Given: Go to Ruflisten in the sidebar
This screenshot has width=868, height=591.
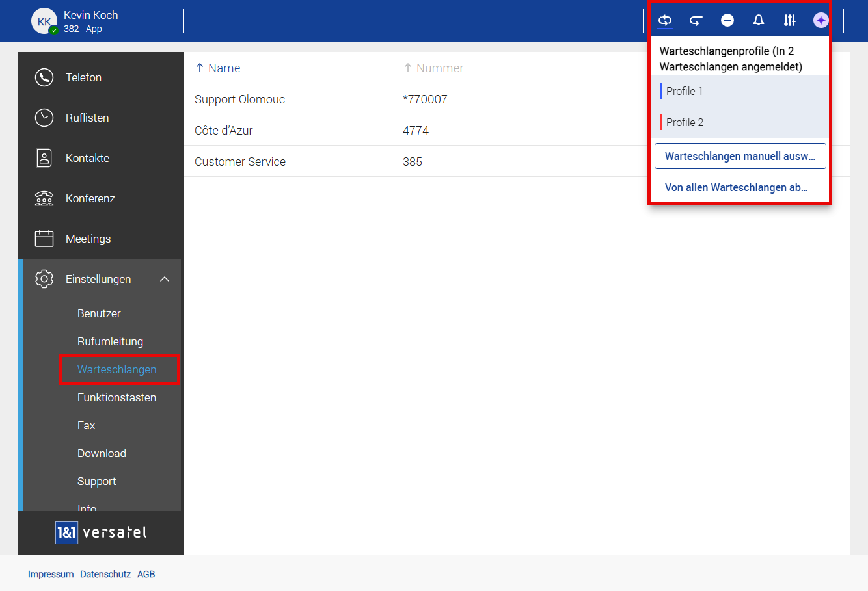Looking at the screenshot, I should point(87,118).
